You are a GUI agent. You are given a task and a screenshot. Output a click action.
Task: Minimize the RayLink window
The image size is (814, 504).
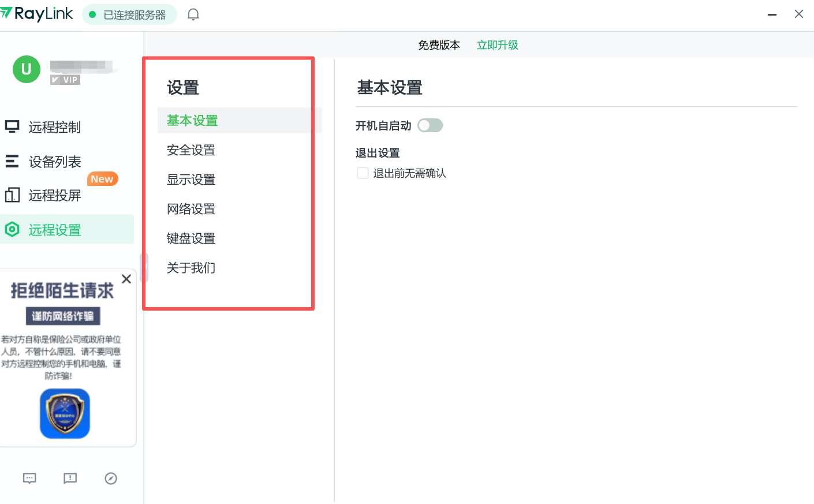[x=772, y=14]
